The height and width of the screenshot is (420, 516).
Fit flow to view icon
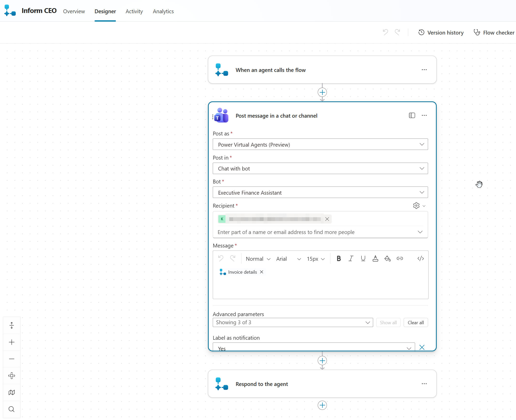click(12, 376)
